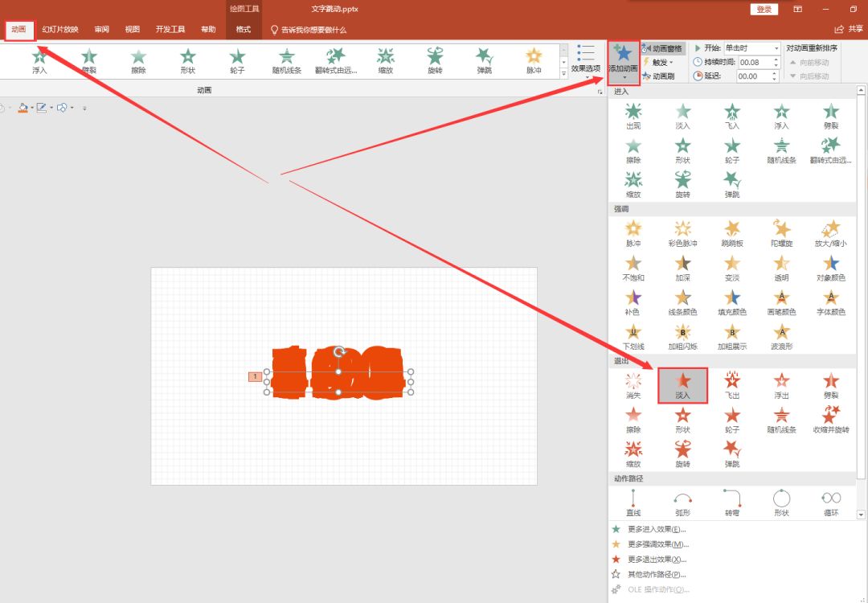868x603 pixels.
Task: Open the 帮助 help tab
Action: (x=208, y=30)
